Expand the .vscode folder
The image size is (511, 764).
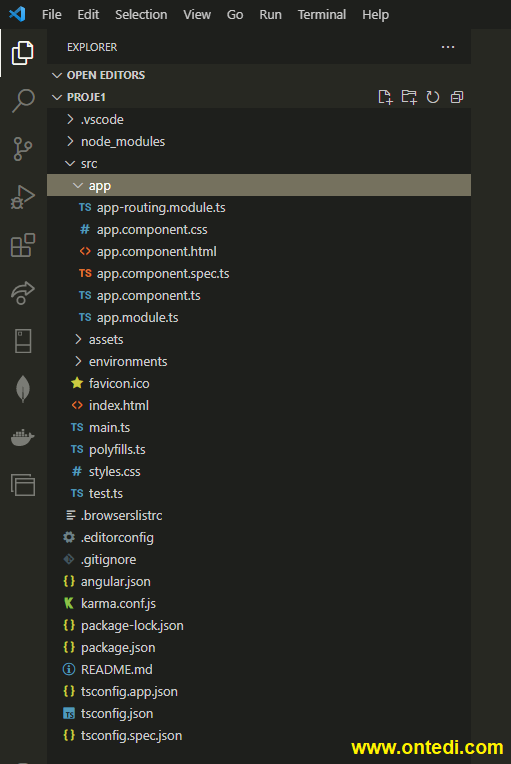259,119
